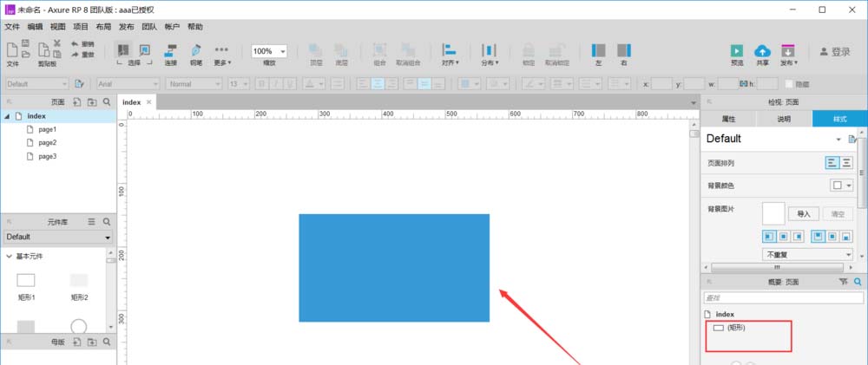The image size is (868, 365).
Task: Click the paste icon under the scissors
Action: pos(57,55)
